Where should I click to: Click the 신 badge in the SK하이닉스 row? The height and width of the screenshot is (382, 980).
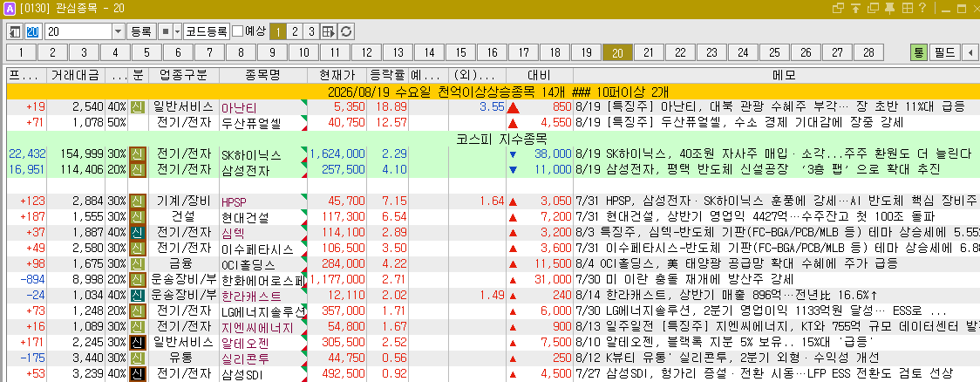pos(138,153)
